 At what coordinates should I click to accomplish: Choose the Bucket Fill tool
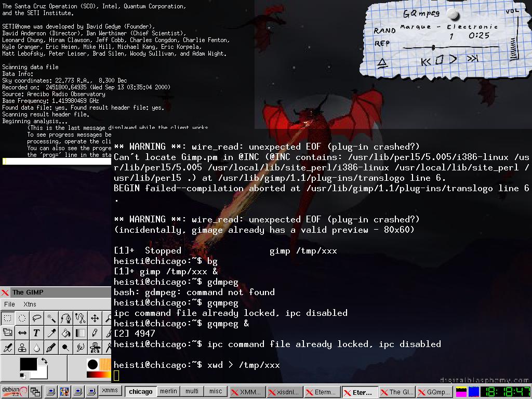point(65,332)
